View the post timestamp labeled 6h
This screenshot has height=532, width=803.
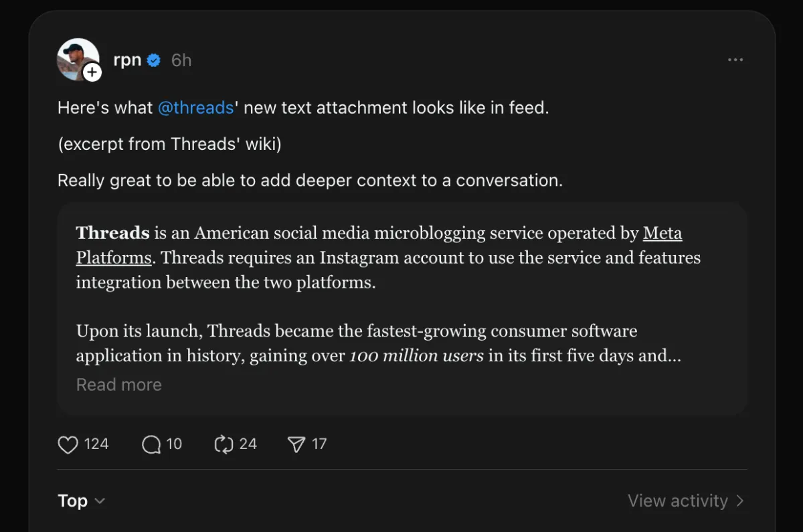coord(181,60)
